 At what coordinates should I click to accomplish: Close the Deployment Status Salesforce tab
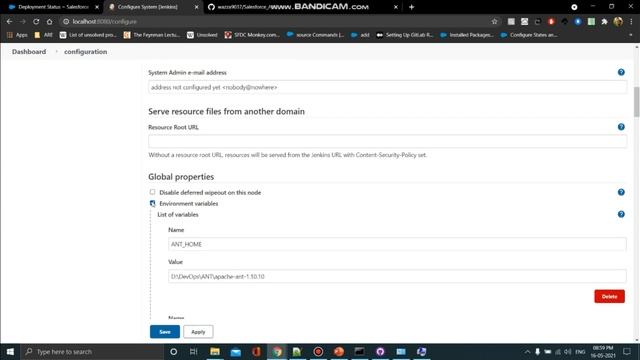[97, 7]
